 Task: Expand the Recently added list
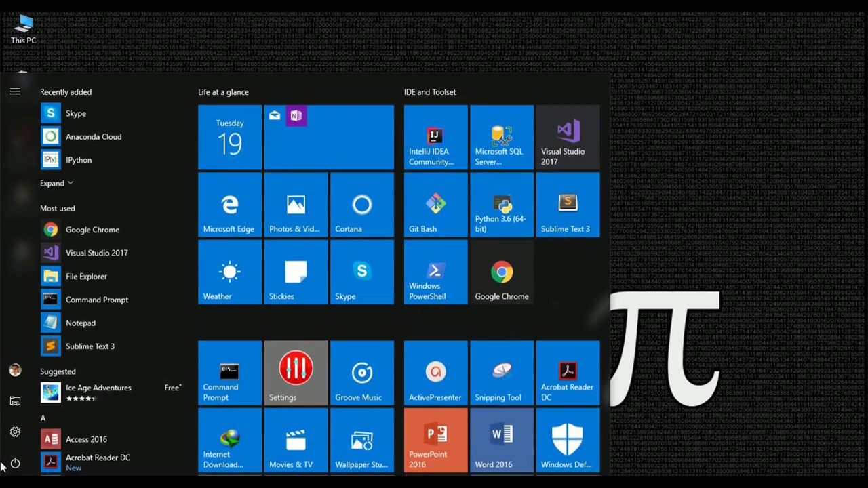(x=56, y=183)
